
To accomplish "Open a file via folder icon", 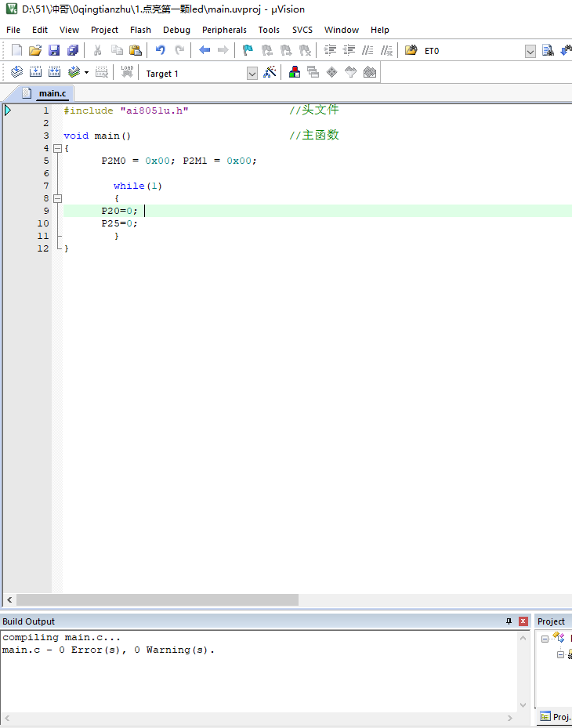I will [x=35, y=50].
